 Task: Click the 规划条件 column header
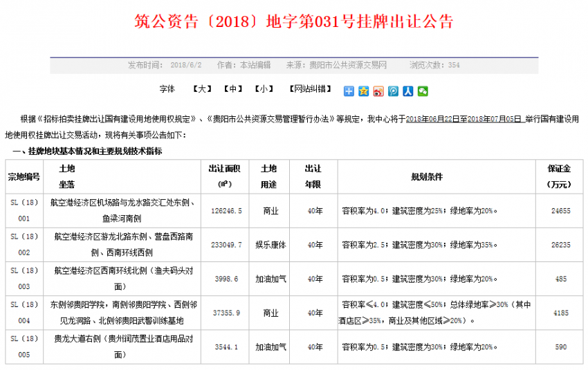tap(437, 176)
